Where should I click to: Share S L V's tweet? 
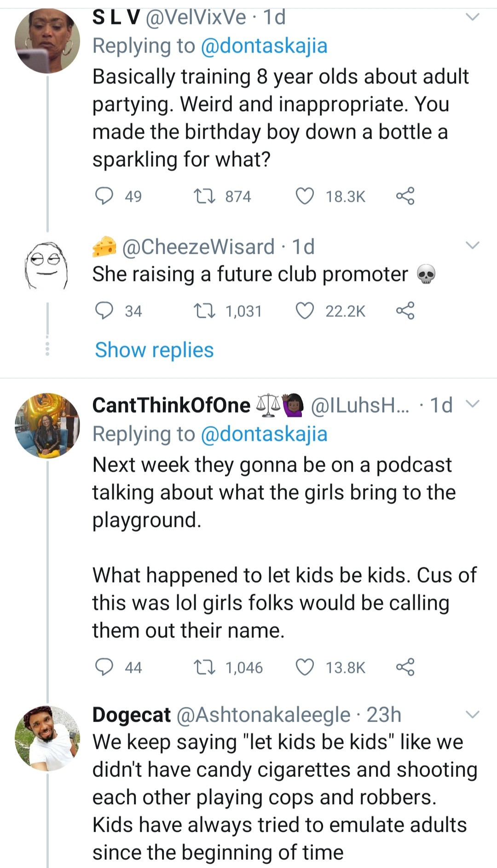pos(405,196)
